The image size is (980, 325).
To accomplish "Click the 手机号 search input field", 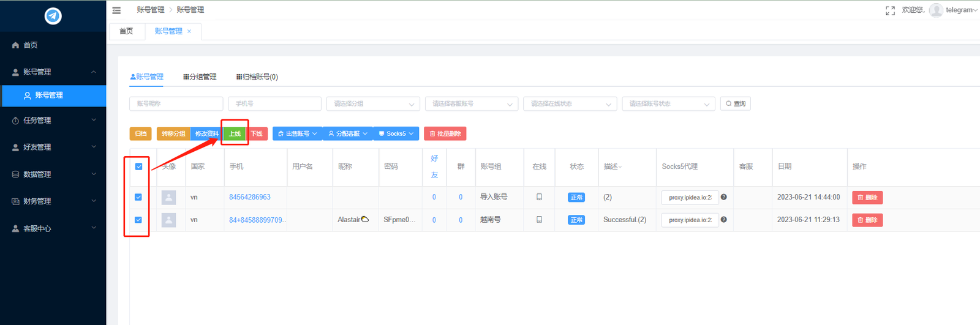I will (x=274, y=104).
